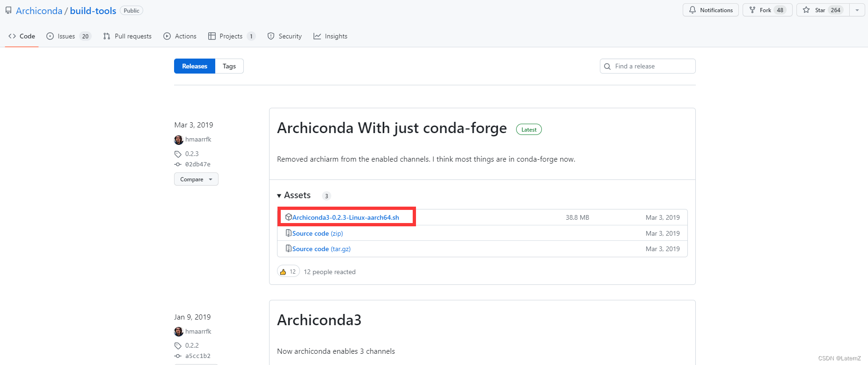Open the Security tab
This screenshot has height=365, width=868.
[x=284, y=36]
